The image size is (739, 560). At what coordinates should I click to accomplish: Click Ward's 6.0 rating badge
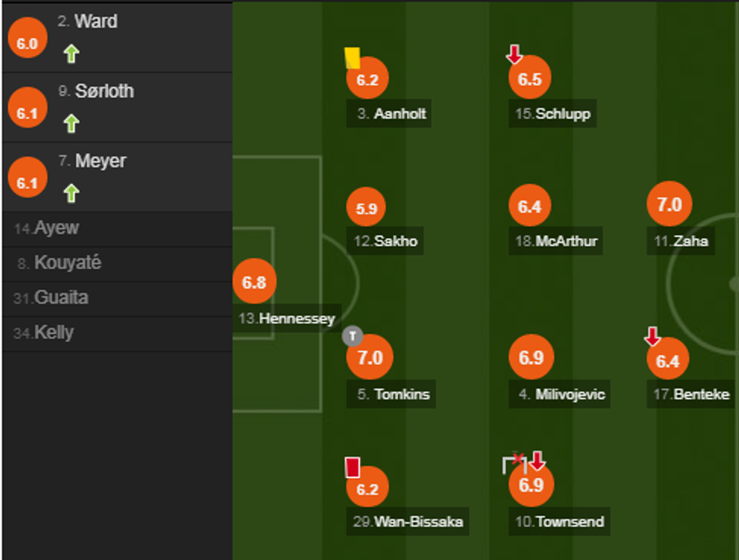pyautogui.click(x=27, y=44)
